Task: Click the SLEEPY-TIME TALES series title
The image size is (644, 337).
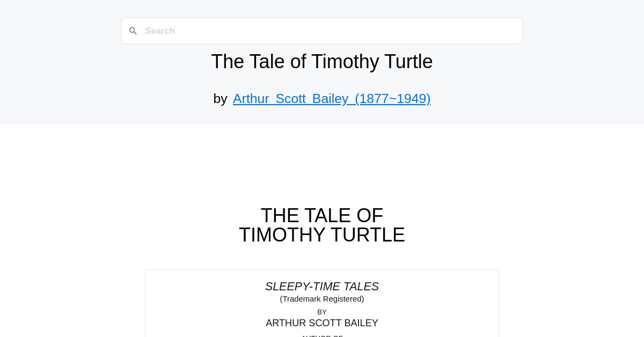Action: point(322,287)
